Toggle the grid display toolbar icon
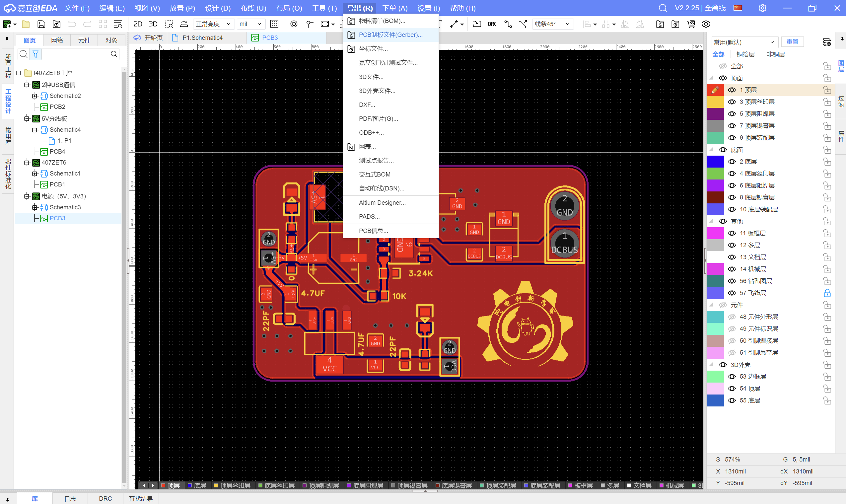The height and width of the screenshot is (504, 846). point(274,24)
